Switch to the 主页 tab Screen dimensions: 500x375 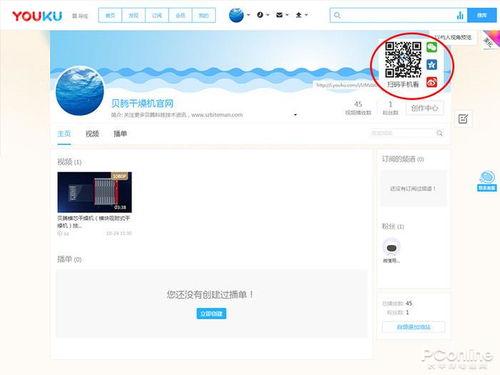tap(64, 134)
